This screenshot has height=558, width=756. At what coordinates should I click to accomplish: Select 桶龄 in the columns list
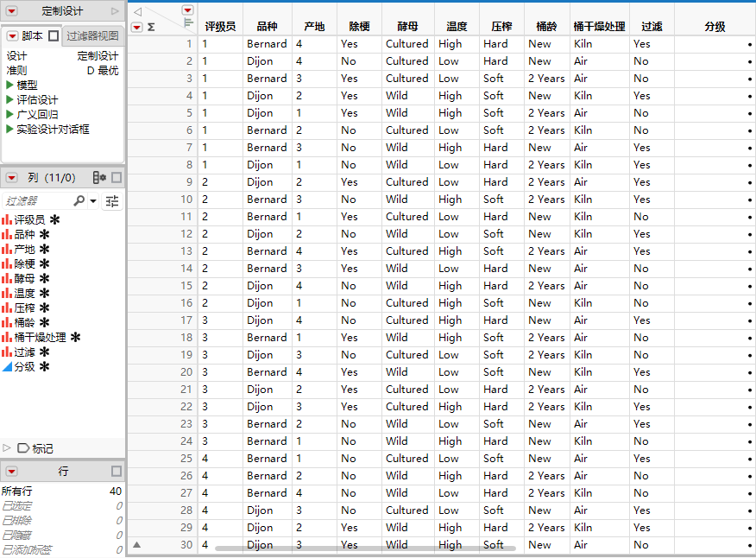[24, 322]
